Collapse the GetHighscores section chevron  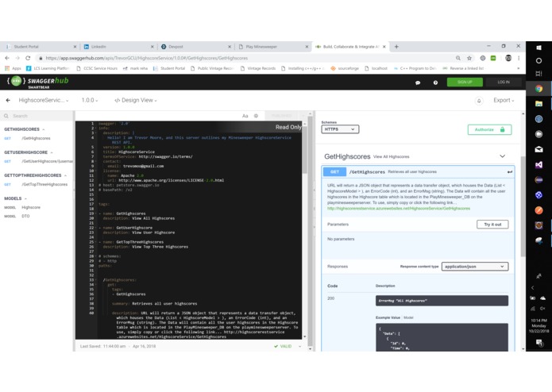pyautogui.click(x=503, y=156)
